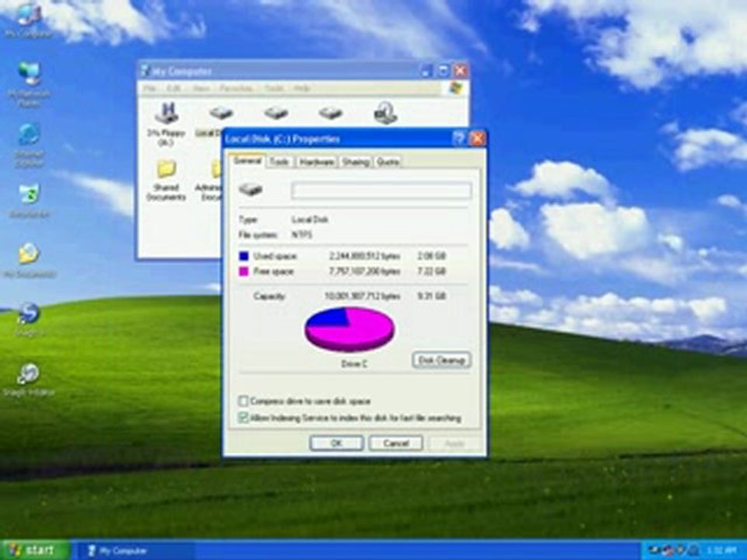Viewport: 747px width, 560px height.
Task: Click the drive icon beside the label field
Action: pos(251,190)
